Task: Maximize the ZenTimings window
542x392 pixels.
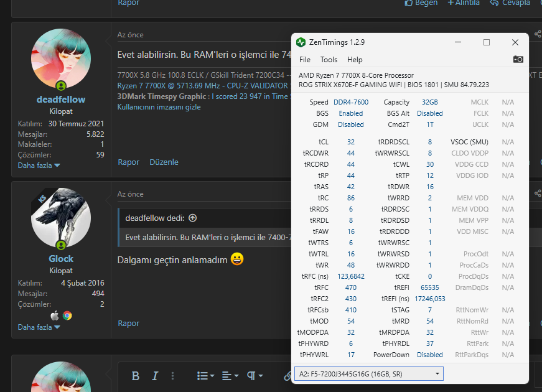Action: tap(487, 42)
